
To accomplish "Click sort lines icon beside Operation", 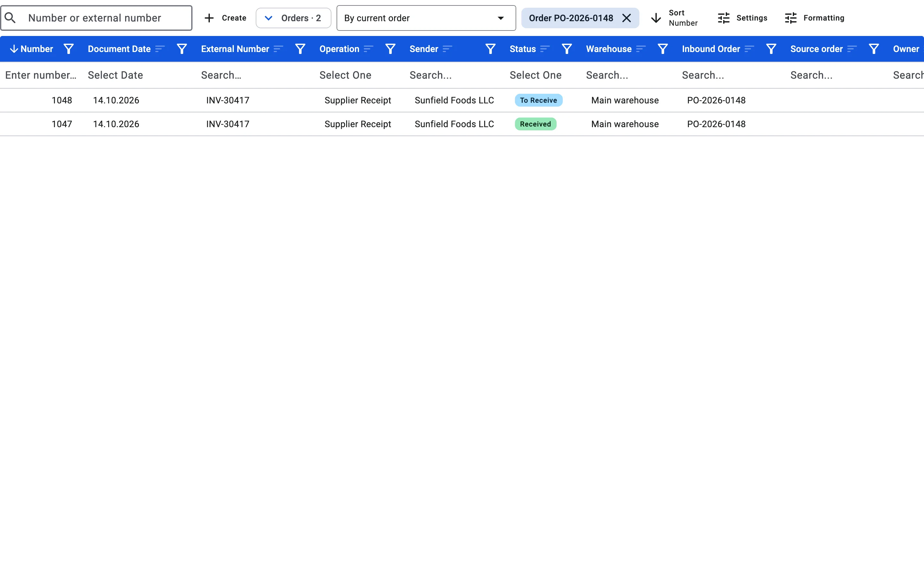I will click(x=368, y=49).
